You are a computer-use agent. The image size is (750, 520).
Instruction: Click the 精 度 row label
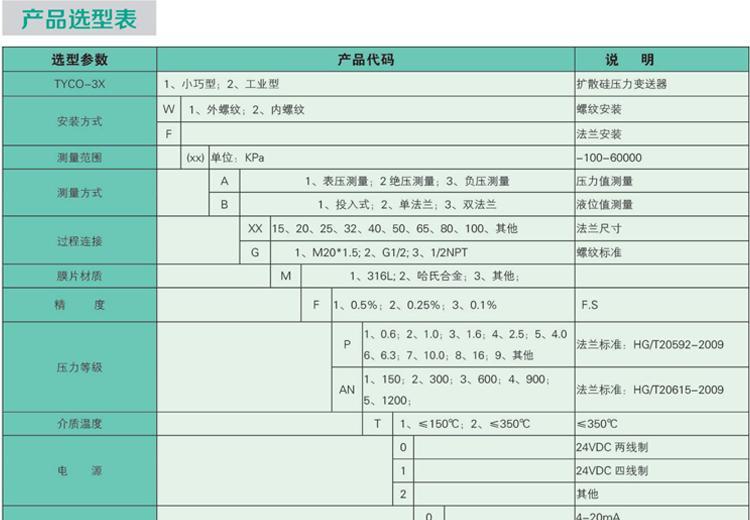[79, 305]
